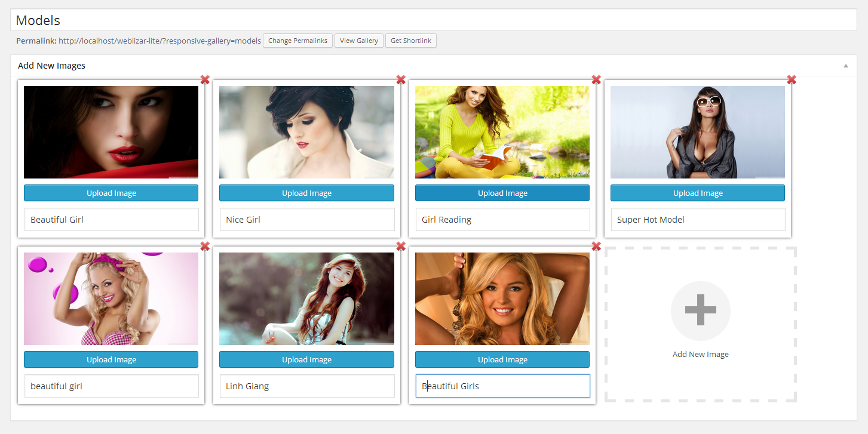
Task: Upload image for lowercase beautiful girl card
Action: coord(111,359)
